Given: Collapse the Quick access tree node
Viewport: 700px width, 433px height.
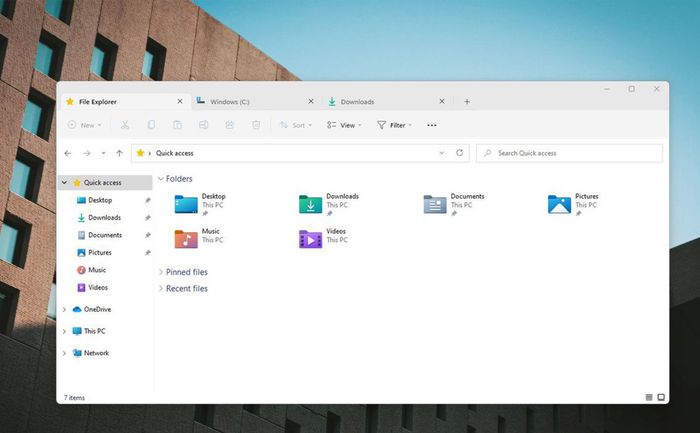Looking at the screenshot, I should tap(65, 183).
